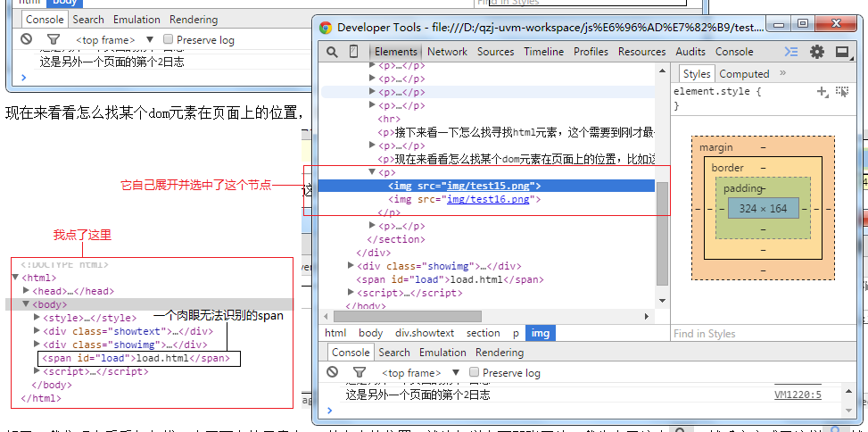Open the Resources tab
This screenshot has width=868, height=432.
pos(642,52)
